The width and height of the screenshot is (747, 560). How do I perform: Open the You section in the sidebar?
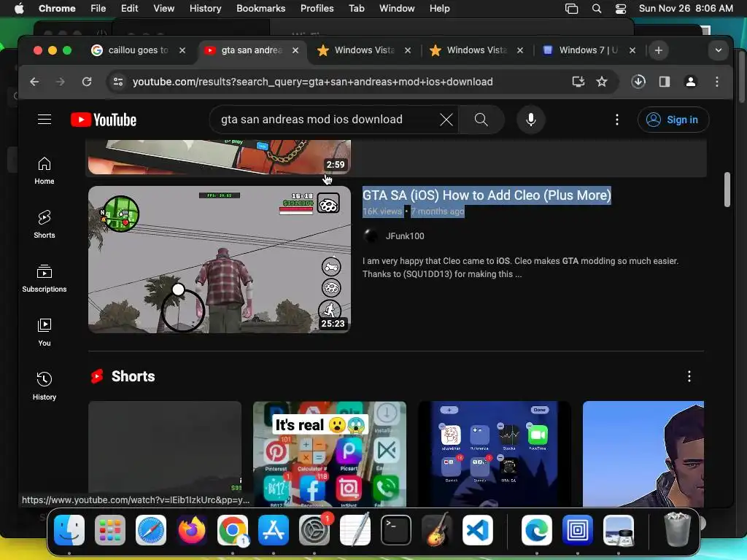pos(44,332)
